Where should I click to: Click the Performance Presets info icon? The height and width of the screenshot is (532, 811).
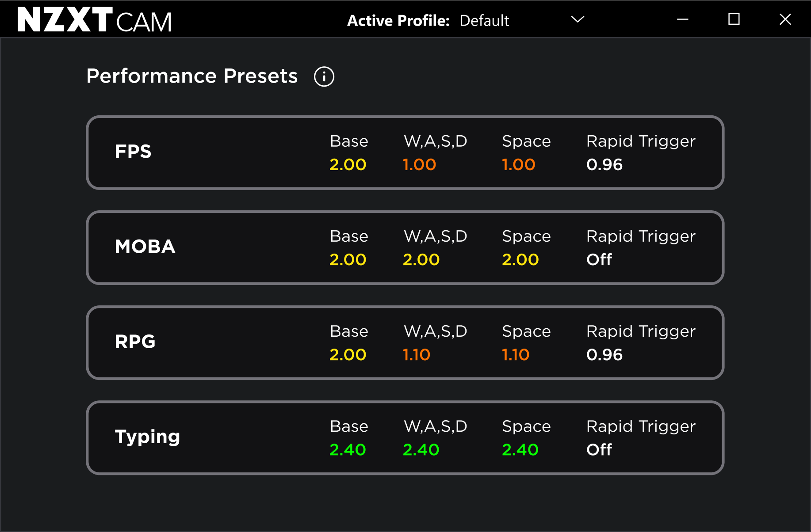pyautogui.click(x=324, y=77)
